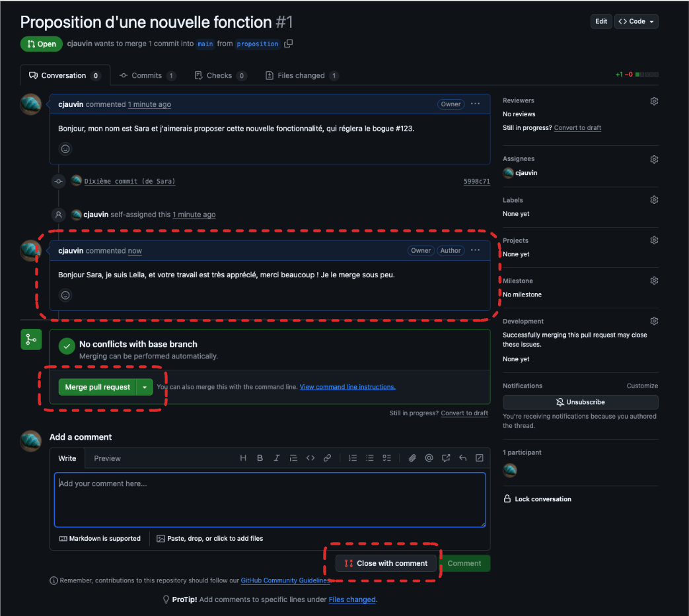This screenshot has height=616, width=689.
Task: Click the Close with comment button
Action: pos(386,563)
